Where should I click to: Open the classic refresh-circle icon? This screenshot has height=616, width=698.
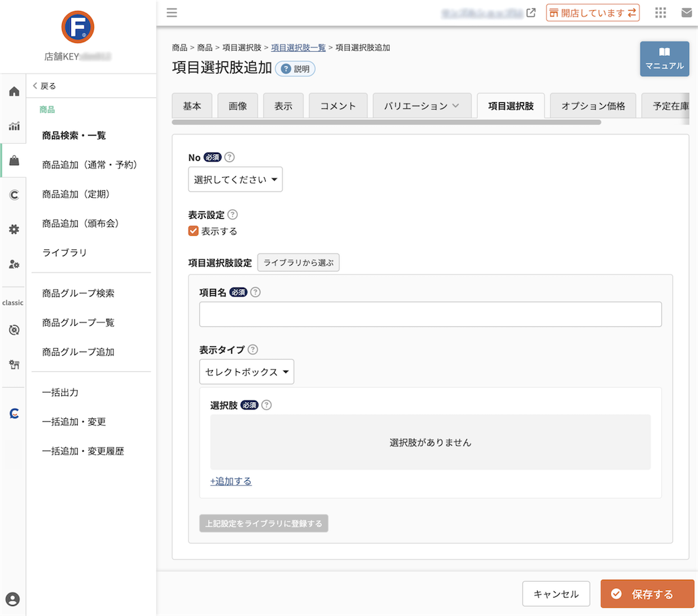14,330
